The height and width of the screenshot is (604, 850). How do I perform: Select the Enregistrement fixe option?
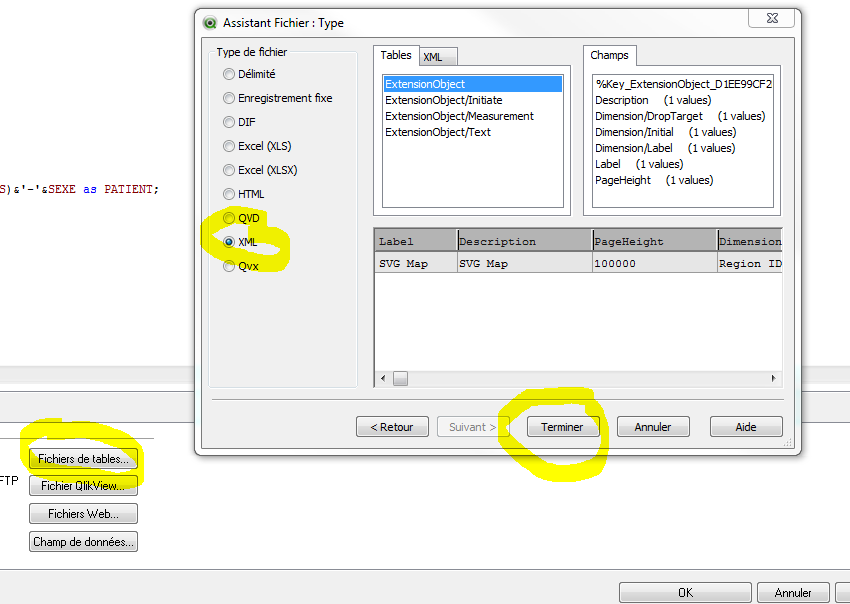click(229, 98)
